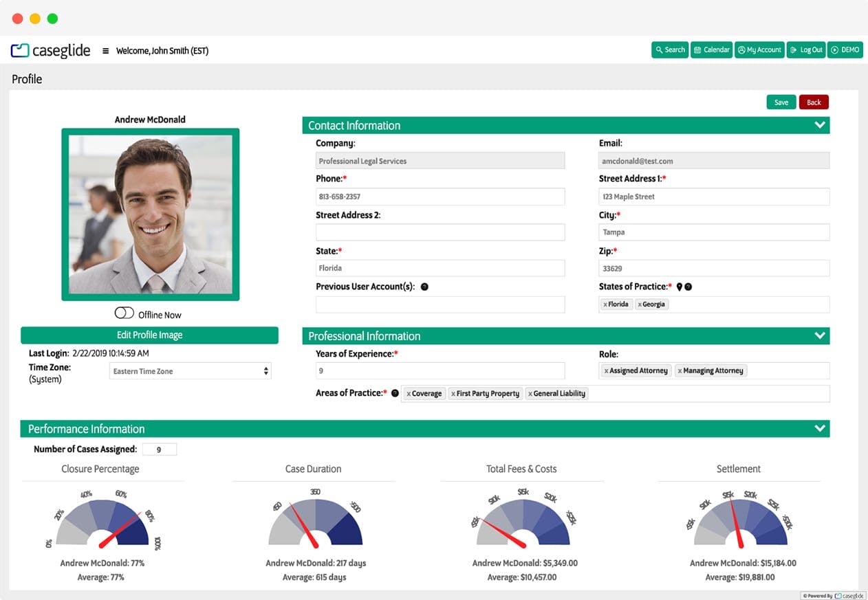868x600 pixels.
Task: Remove the Coverage practice tag
Action: [x=409, y=394]
